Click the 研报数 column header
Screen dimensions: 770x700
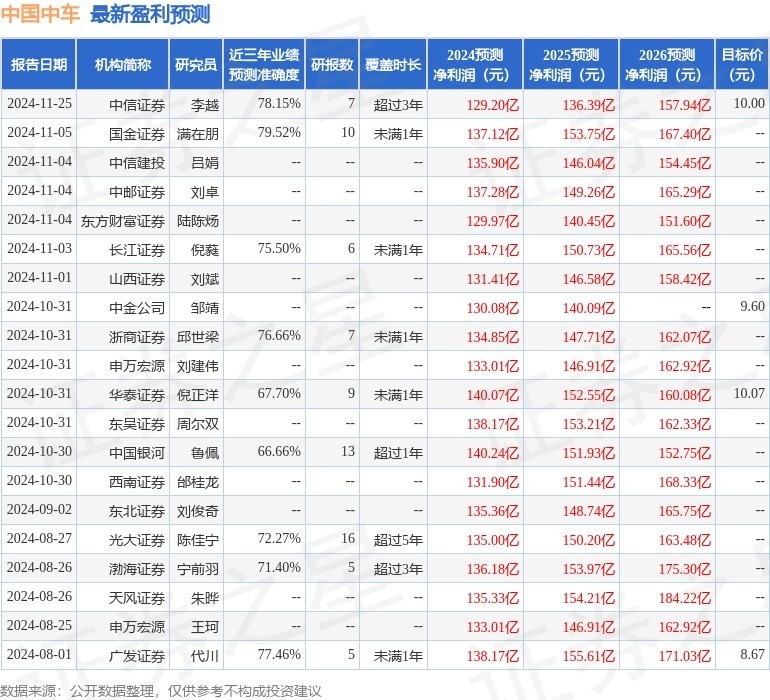tap(332, 64)
